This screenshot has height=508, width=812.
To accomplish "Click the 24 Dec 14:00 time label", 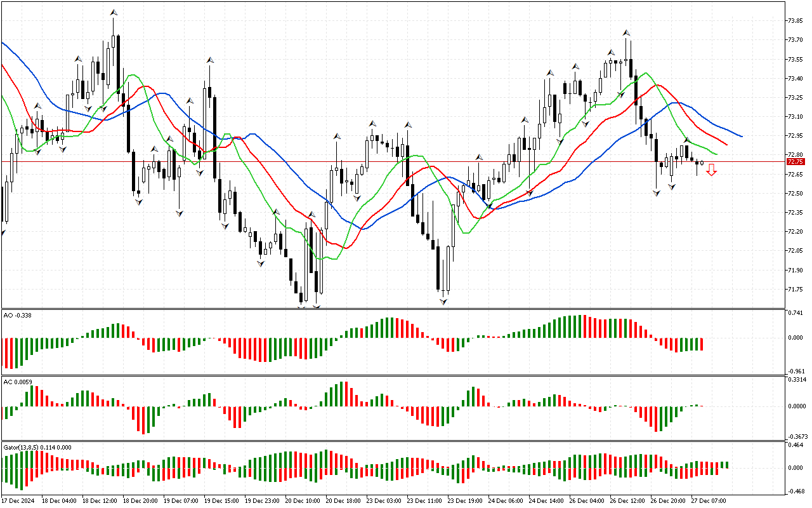I will pos(547,500).
